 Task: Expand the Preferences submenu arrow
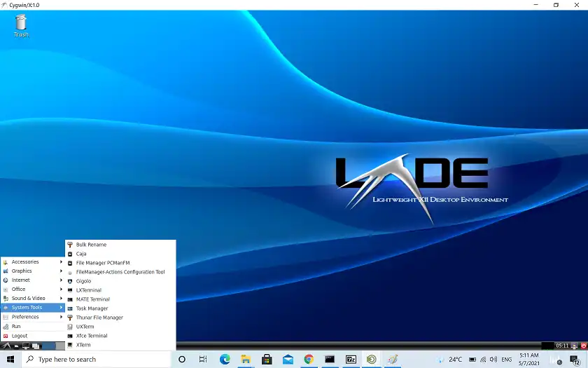[61, 317]
